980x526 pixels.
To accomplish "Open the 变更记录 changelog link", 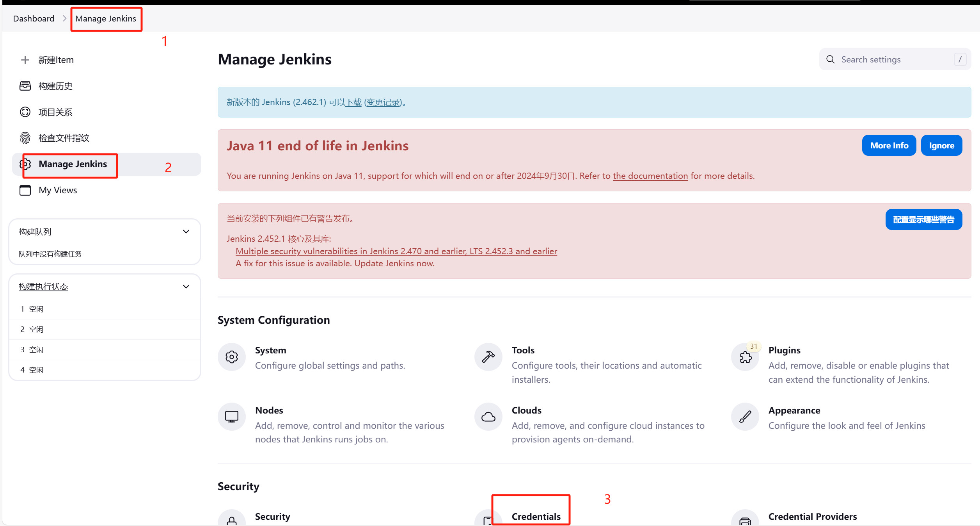I will 383,102.
